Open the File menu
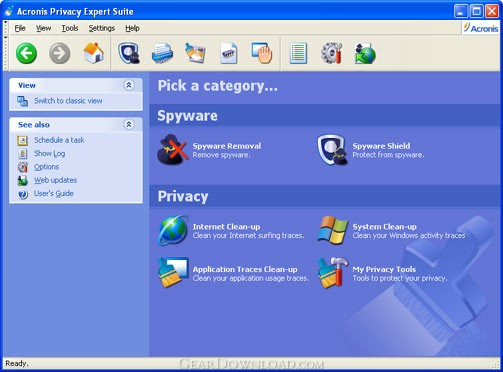The image size is (503, 372). point(20,28)
